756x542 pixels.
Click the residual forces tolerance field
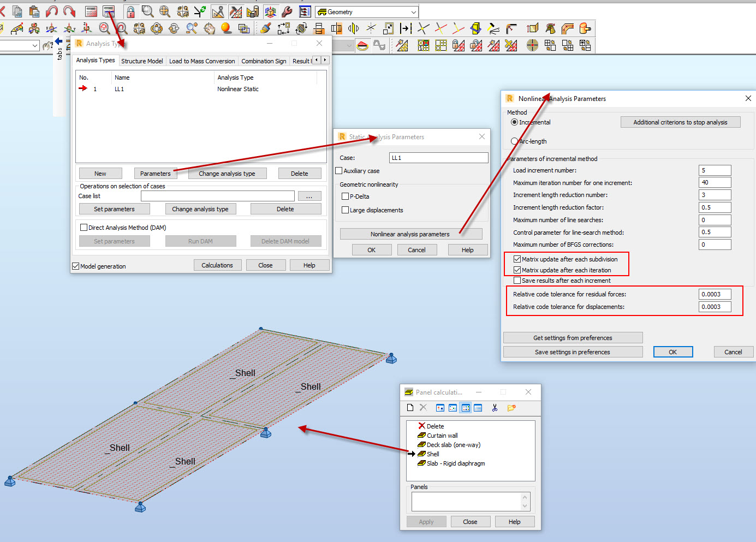pos(715,294)
